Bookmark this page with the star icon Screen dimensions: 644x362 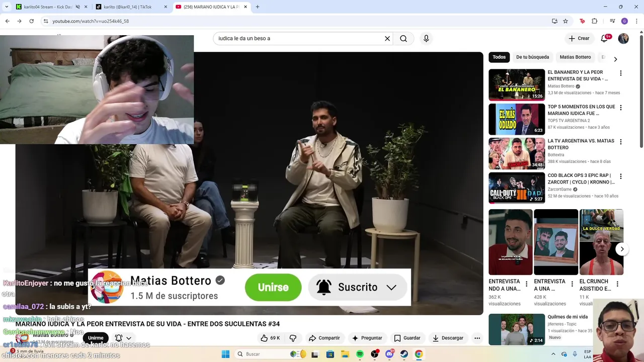coord(566,21)
